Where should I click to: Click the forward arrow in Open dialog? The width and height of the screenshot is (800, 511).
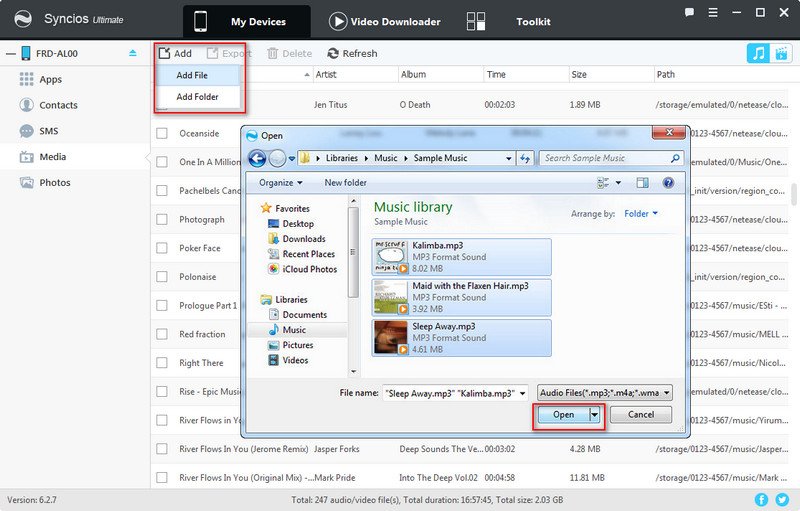[x=277, y=159]
